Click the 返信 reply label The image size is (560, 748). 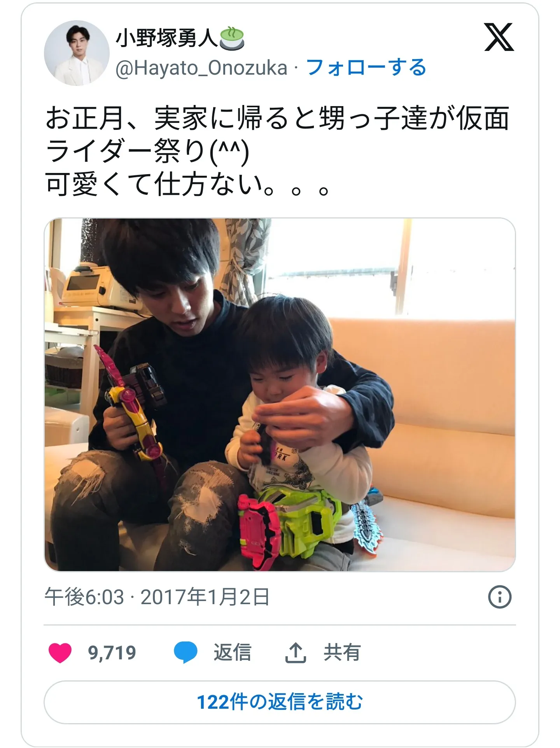(232, 653)
